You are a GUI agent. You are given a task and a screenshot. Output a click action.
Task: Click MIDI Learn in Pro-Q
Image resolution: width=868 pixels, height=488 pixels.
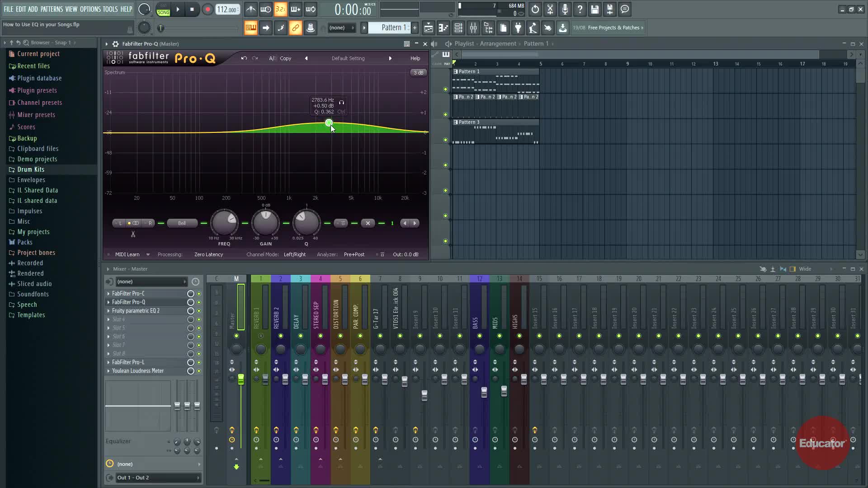click(127, 254)
